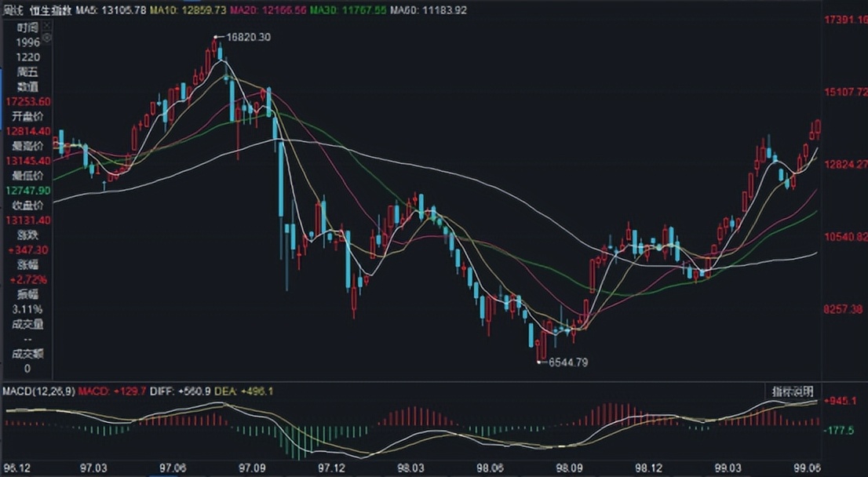Select the highest price 13145.40
This screenshot has width=868, height=477.
(x=28, y=161)
